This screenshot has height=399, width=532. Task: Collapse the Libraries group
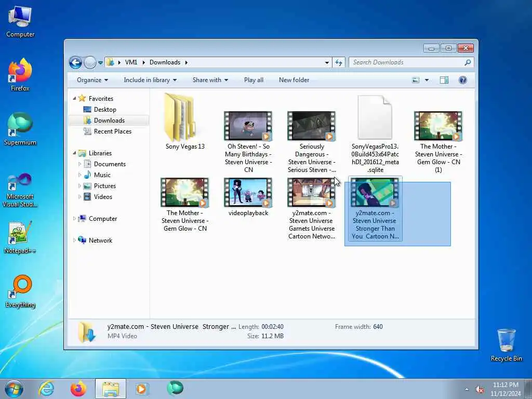click(74, 153)
